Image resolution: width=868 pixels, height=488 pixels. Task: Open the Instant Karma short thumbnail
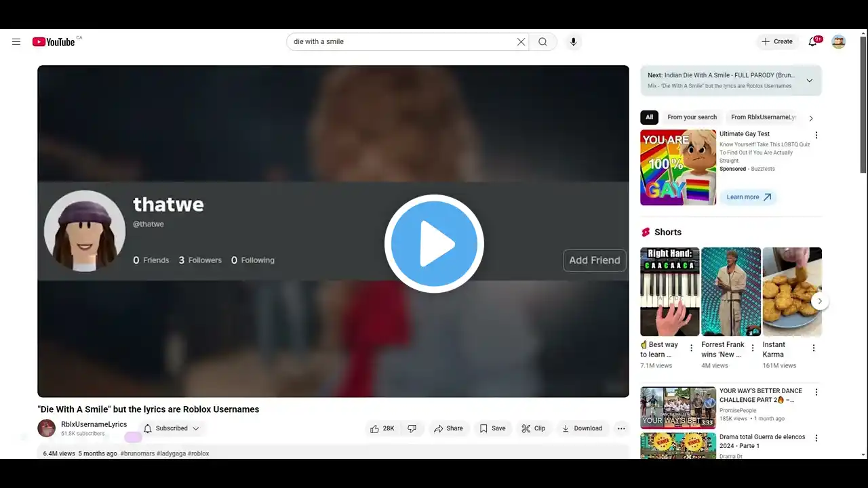pos(792,291)
